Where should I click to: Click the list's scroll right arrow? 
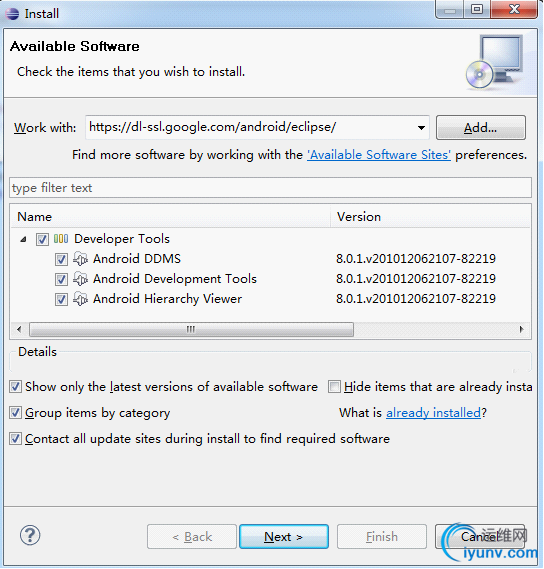tap(521, 329)
